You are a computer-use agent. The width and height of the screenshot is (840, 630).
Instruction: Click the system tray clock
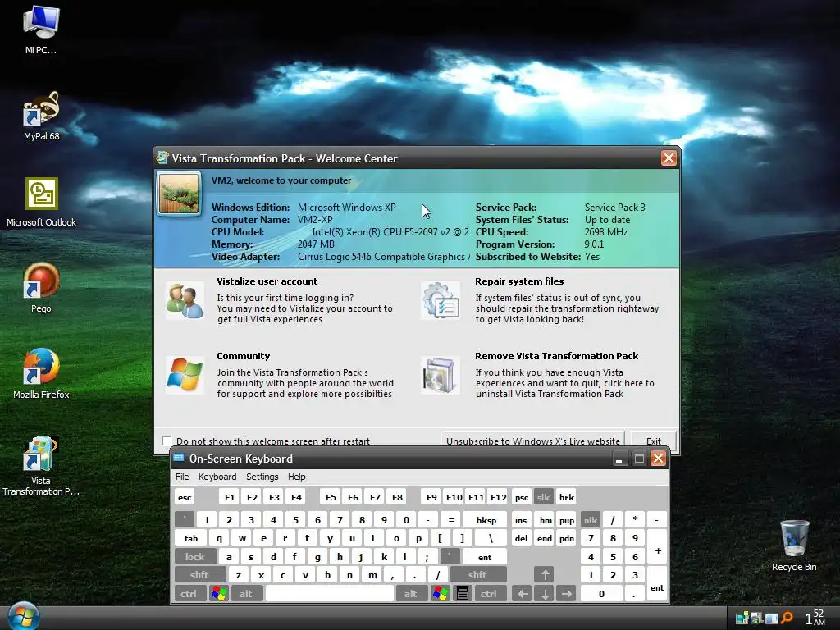coord(815,618)
